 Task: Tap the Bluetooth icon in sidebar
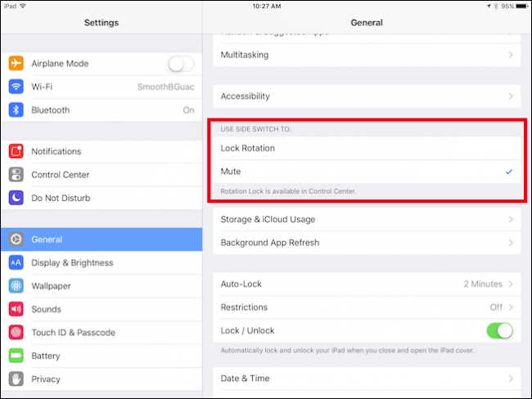pos(16,110)
